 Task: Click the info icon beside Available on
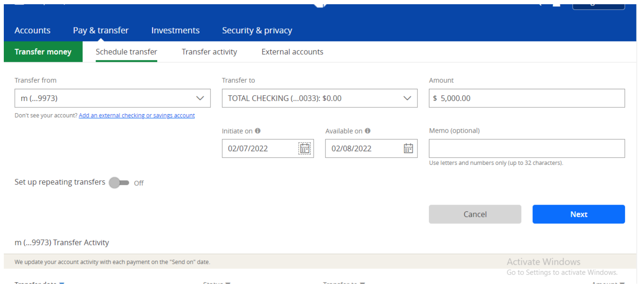[x=368, y=131]
